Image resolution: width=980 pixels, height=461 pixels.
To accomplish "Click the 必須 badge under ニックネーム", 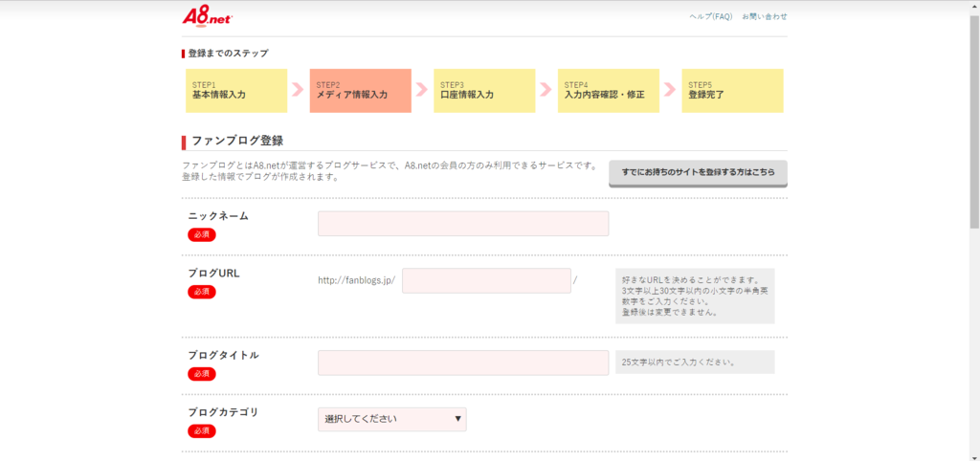I will click(x=202, y=235).
